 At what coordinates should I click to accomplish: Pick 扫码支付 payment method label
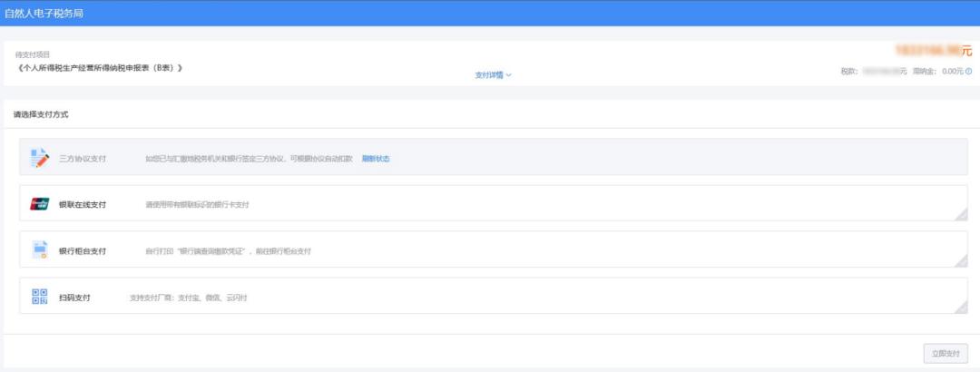pyautogui.click(x=74, y=298)
